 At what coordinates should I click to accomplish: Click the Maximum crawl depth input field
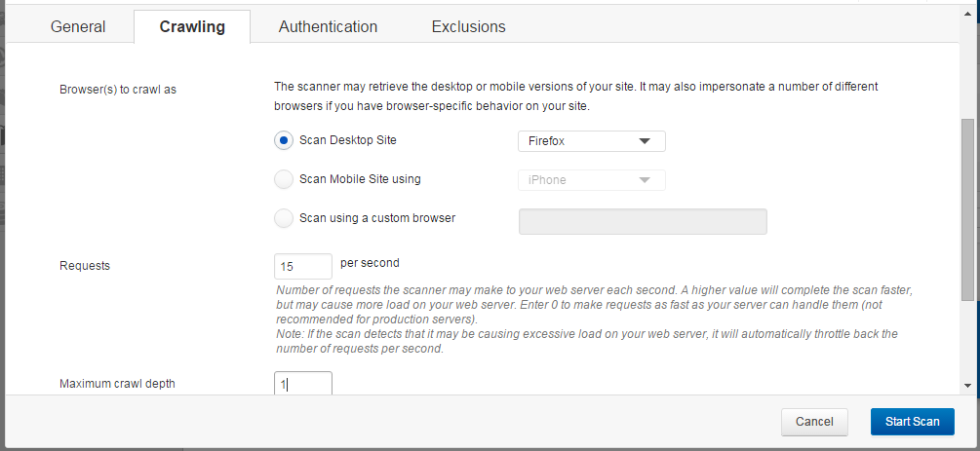pyautogui.click(x=303, y=384)
